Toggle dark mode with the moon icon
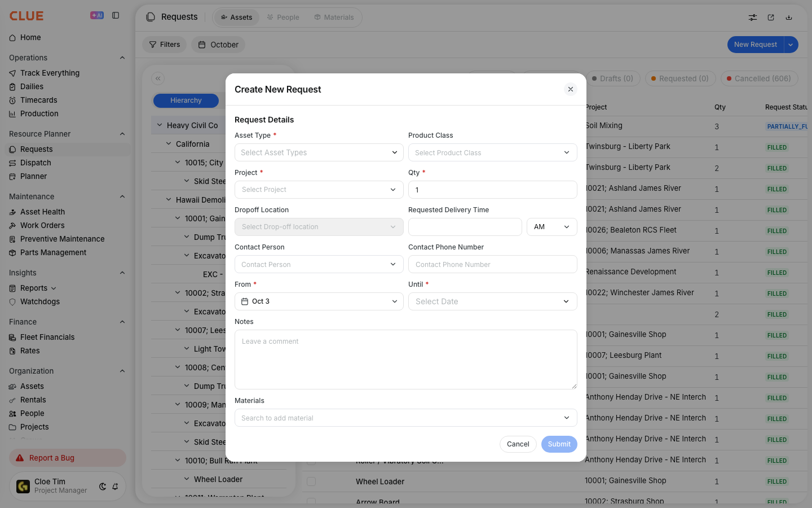Viewport: 812px width, 508px height. tap(103, 487)
